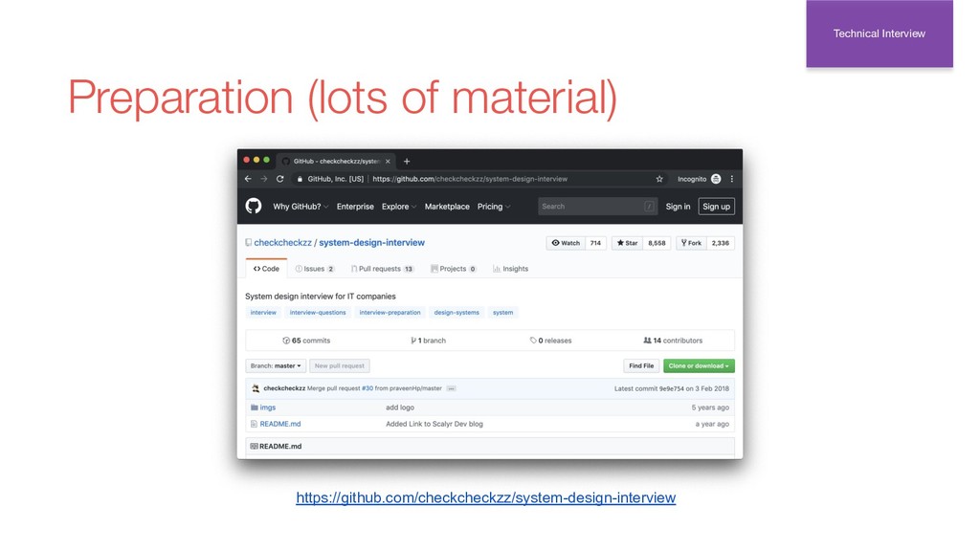
Task: View 2,336 forks count
Action: [720, 243]
